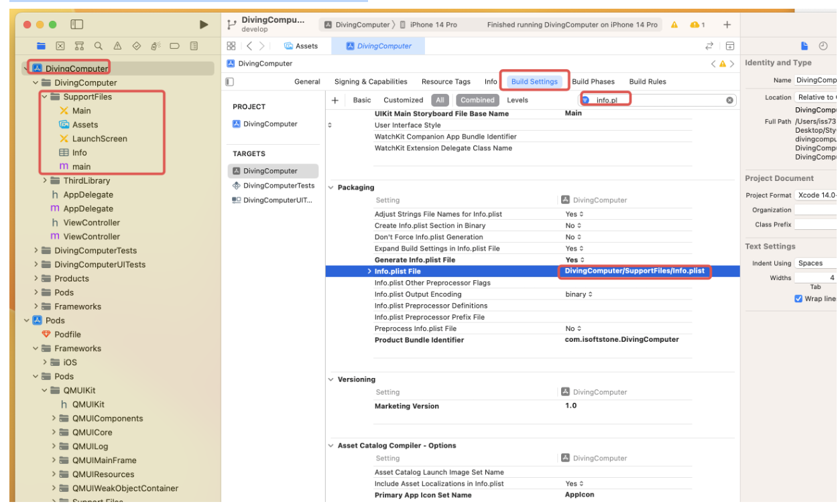Viewport: 838px width, 504px height.
Task: Expand the Products folder
Action: (x=36, y=278)
